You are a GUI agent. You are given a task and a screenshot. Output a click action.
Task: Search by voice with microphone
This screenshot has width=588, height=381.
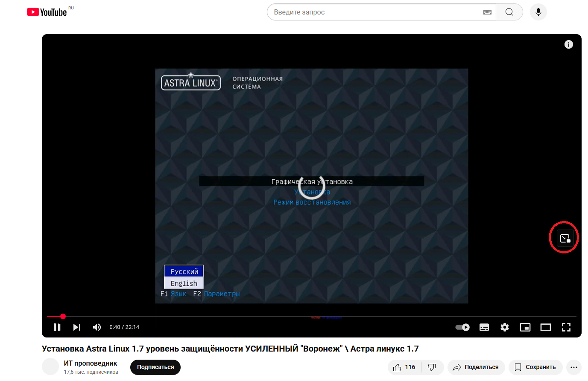click(538, 12)
